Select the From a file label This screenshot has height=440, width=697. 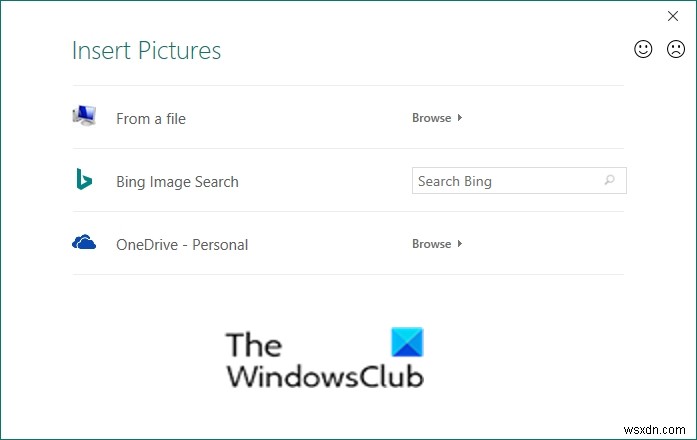point(151,119)
